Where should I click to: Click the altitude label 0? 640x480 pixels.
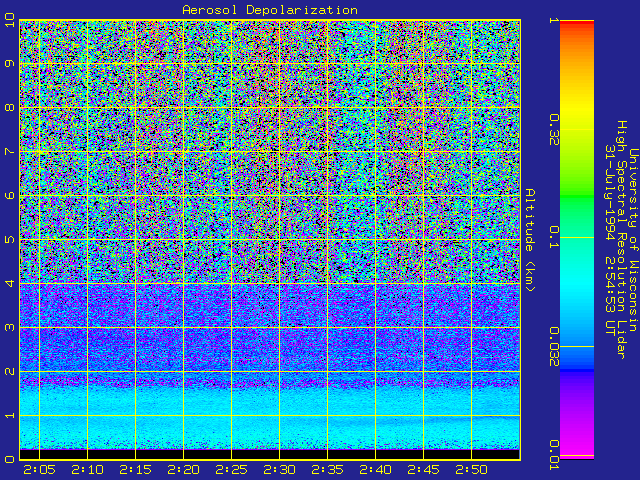pyautogui.click(x=10, y=459)
